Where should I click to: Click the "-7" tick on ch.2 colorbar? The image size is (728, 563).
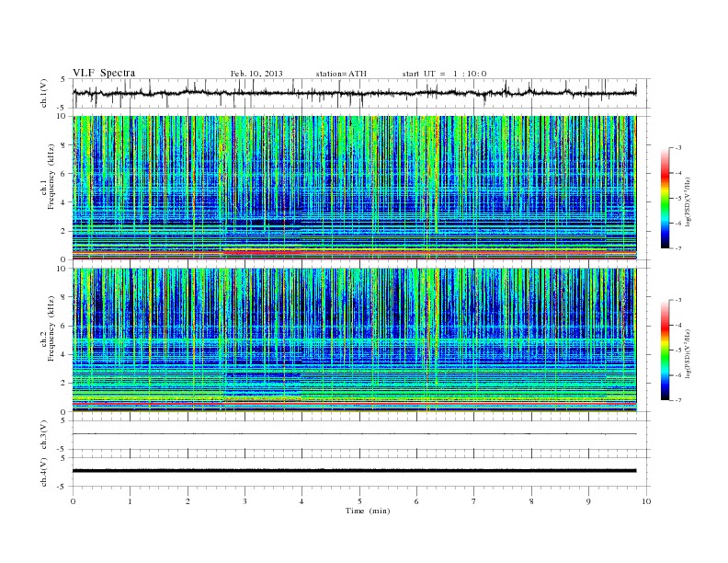click(678, 400)
